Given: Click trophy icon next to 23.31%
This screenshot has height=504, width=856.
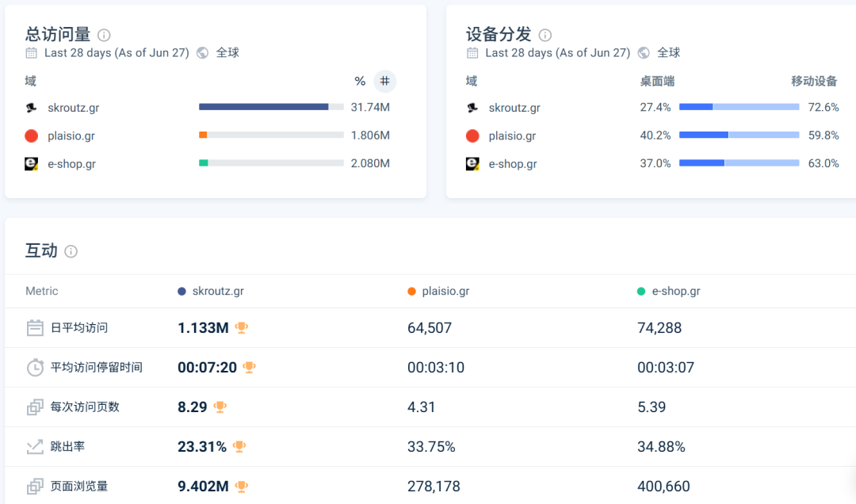Looking at the screenshot, I should click(x=239, y=447).
